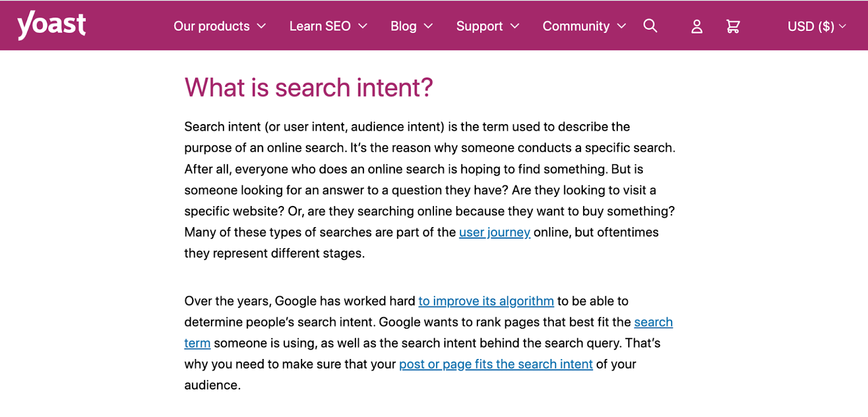Expand the Learn SEO chevron

[x=363, y=26]
